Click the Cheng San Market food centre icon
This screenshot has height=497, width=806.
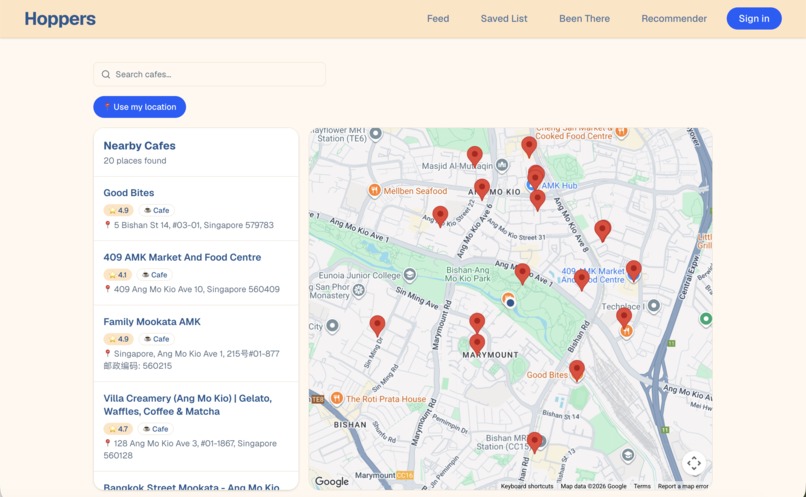tap(621, 132)
